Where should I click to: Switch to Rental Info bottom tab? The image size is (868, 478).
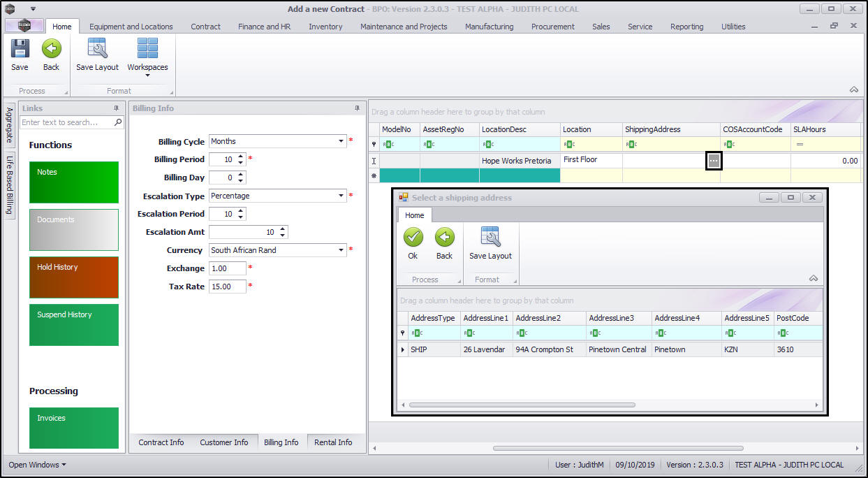coord(333,442)
